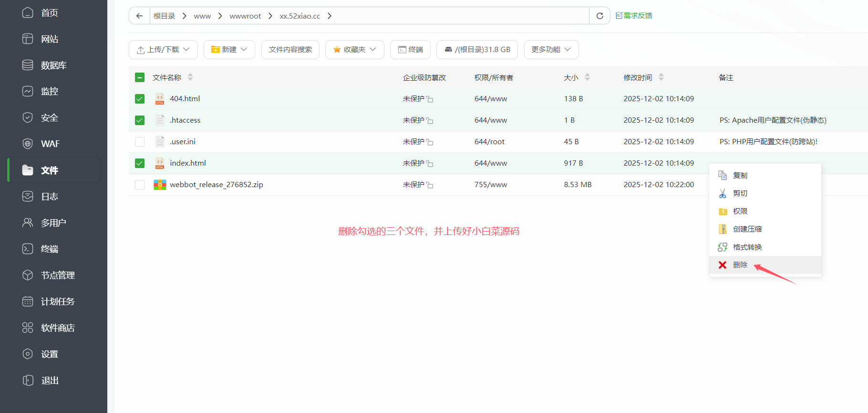This screenshot has height=413, width=868.
Task: Click the 日志 log icon in sidebar
Action: tap(28, 196)
